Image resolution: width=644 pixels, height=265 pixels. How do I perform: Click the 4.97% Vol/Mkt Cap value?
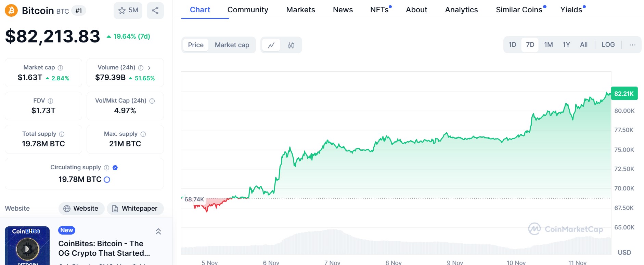click(x=125, y=111)
